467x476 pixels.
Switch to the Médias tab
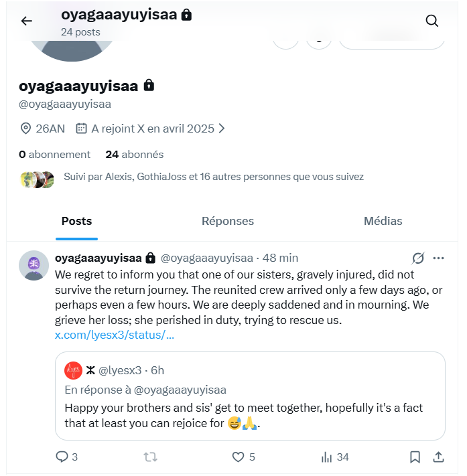pos(383,221)
